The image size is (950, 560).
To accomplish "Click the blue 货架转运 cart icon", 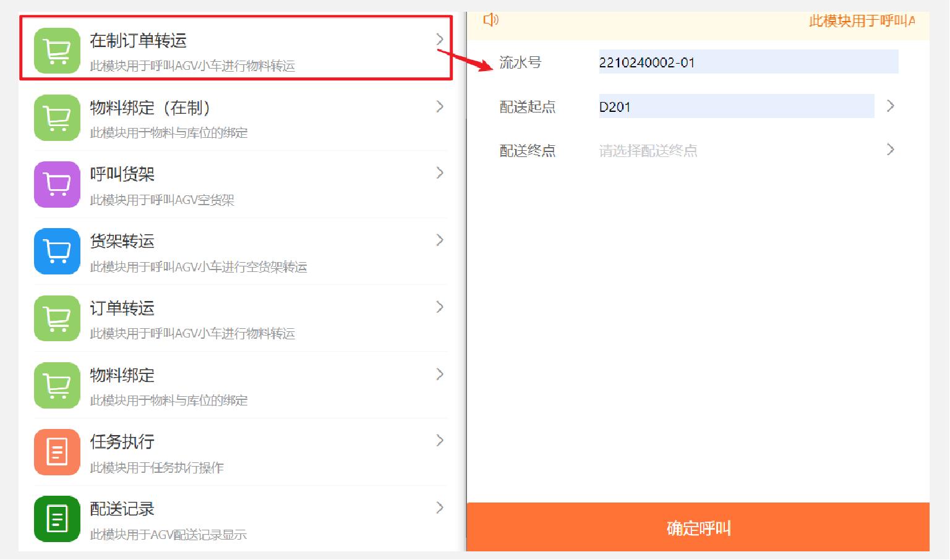I will (x=56, y=251).
